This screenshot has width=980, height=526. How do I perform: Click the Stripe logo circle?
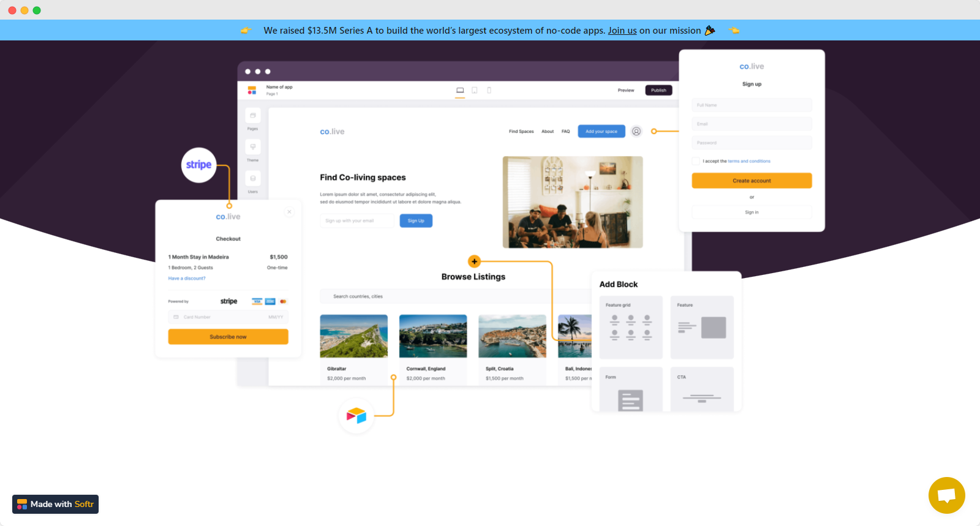(x=199, y=165)
